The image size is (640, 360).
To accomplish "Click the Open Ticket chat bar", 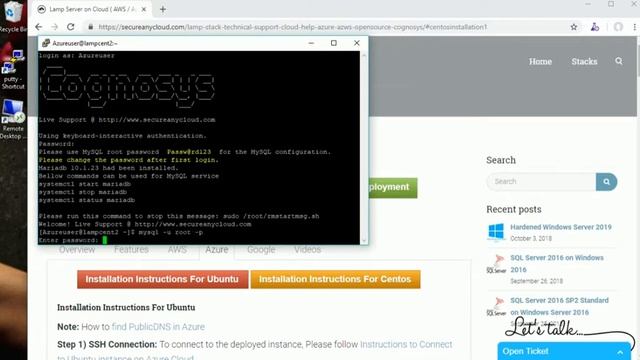I will [564, 351].
